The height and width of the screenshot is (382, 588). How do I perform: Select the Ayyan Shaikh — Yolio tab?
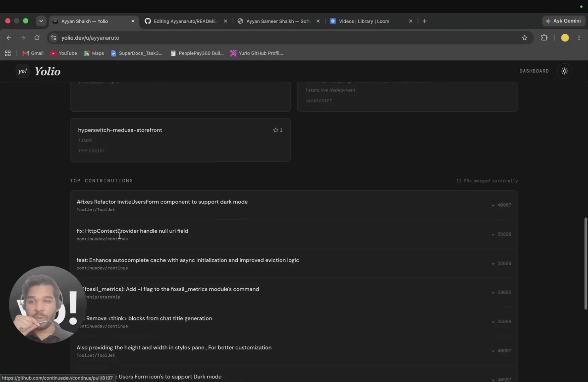(93, 21)
